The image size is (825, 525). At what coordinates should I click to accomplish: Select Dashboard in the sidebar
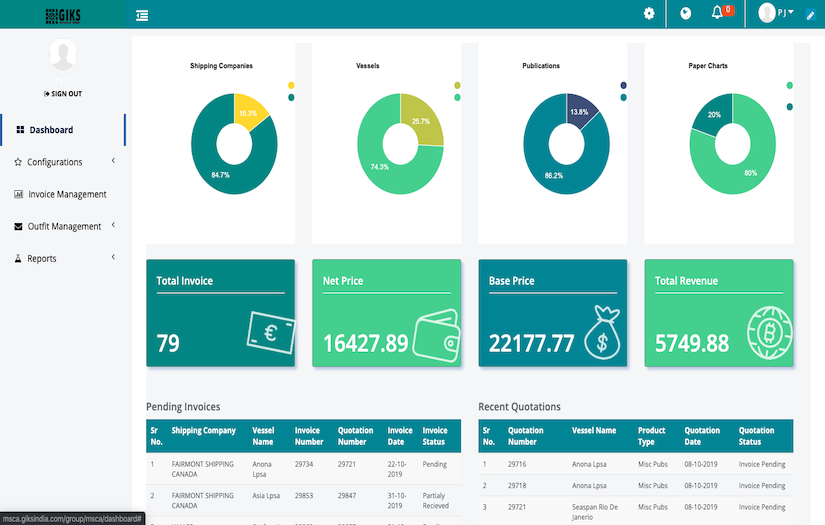(50, 130)
